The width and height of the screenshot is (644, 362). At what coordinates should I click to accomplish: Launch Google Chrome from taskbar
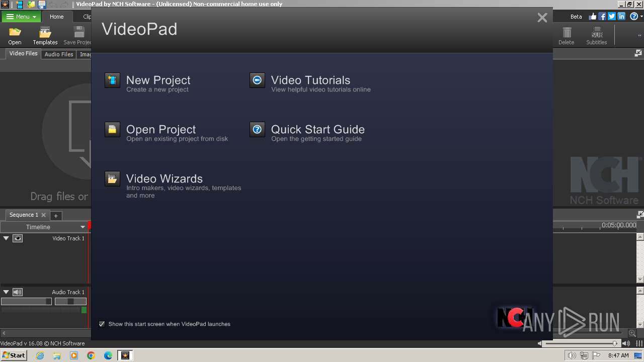click(91, 355)
